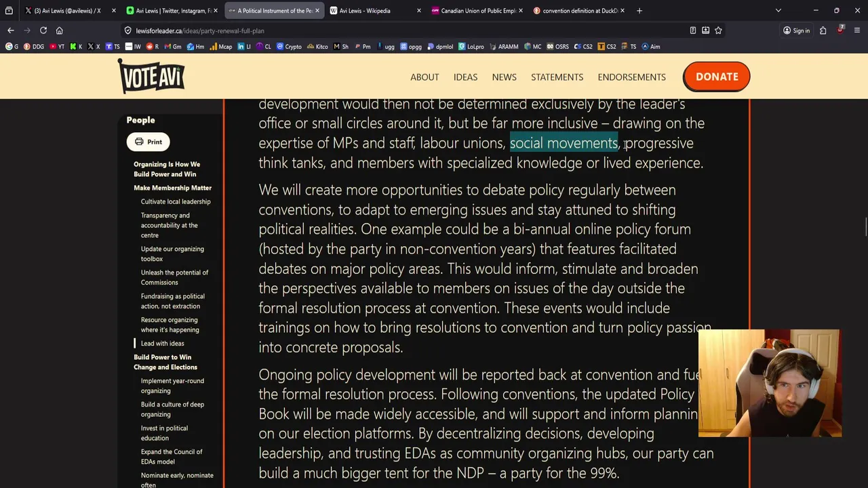Jump to Organizing Is How We Build Power
The width and height of the screenshot is (868, 488).
(x=167, y=169)
